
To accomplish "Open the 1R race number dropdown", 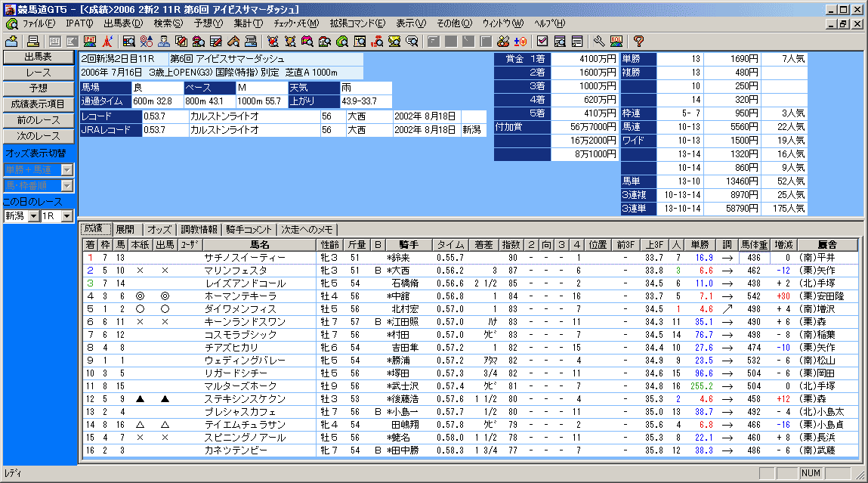I will [67, 216].
